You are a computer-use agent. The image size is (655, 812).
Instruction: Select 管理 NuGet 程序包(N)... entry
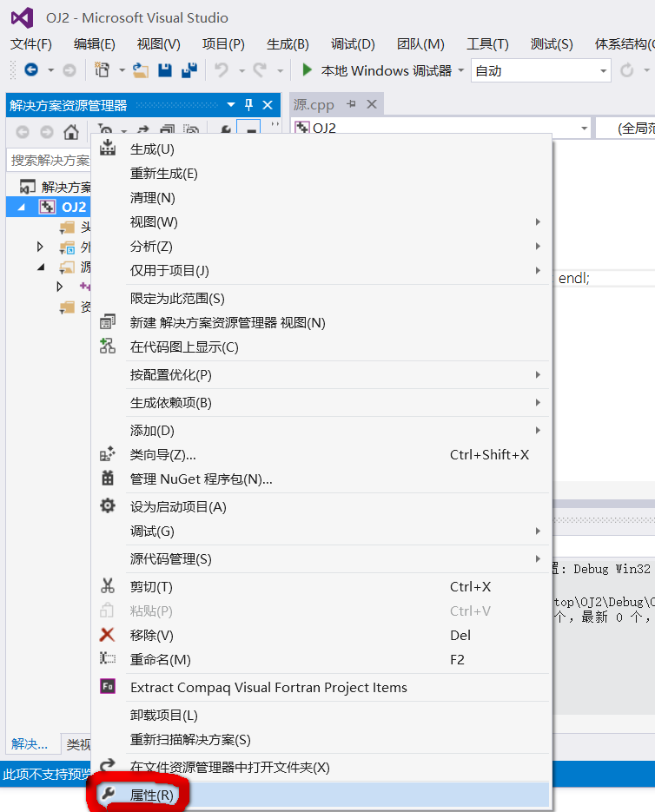click(x=321, y=479)
